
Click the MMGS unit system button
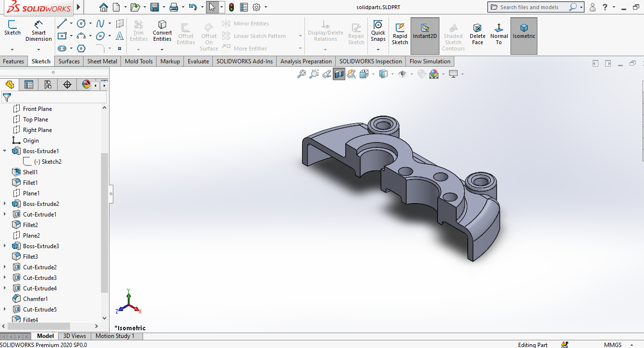pos(613,345)
